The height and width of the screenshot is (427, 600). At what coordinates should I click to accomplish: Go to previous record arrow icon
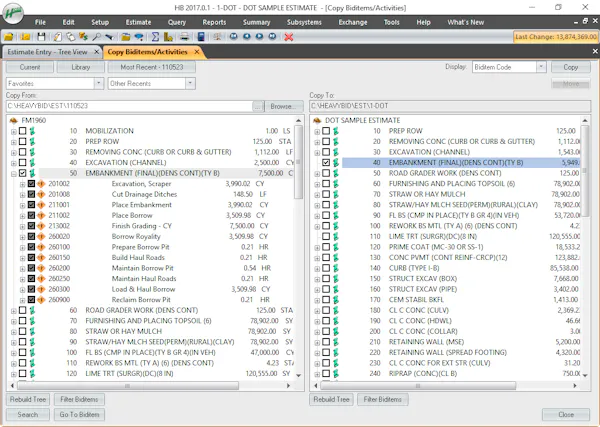(247, 36)
